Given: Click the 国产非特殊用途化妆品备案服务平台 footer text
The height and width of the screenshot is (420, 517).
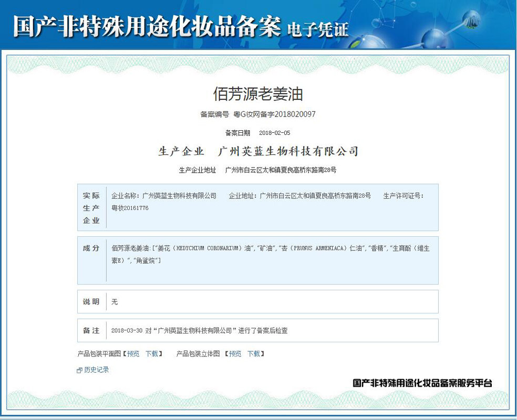Looking at the screenshot, I should pos(422,383).
